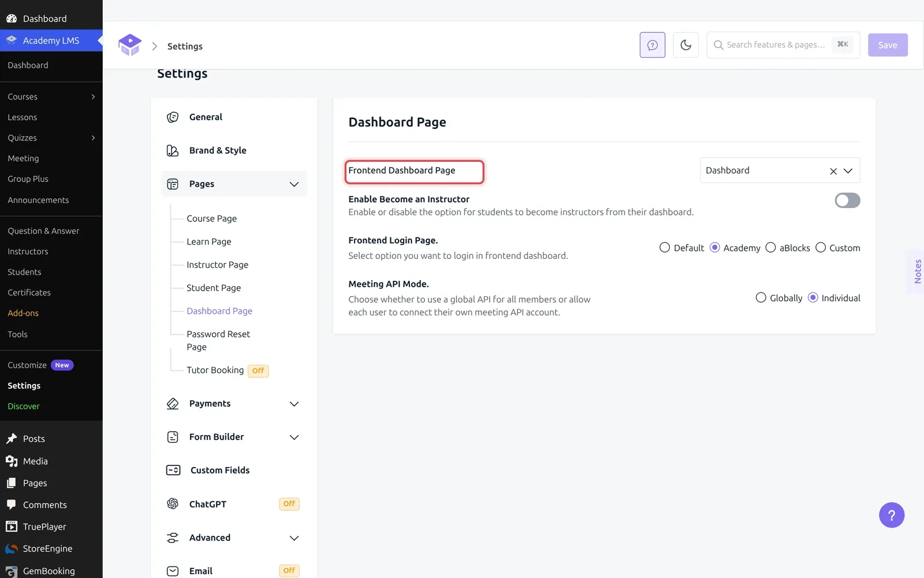Open the floating purple help bubble

pyautogui.click(x=892, y=515)
